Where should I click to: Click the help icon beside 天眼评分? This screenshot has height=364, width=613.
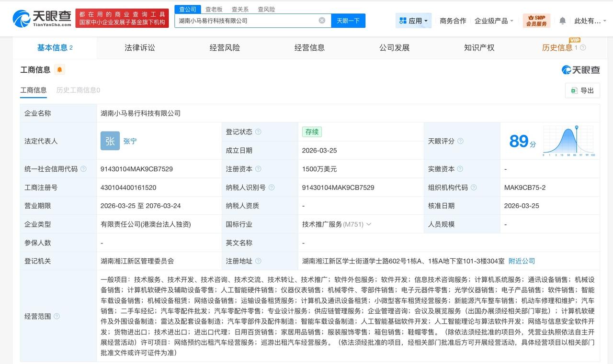click(460, 141)
